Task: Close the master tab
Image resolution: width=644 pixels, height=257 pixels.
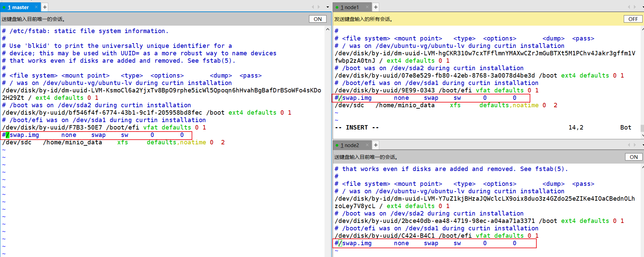Action: [x=36, y=7]
